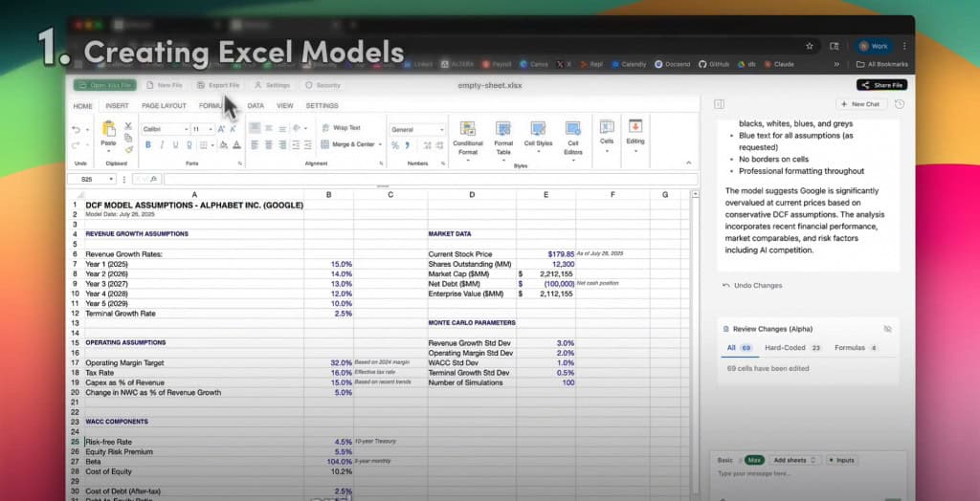This screenshot has height=501, width=980.
Task: Apply Bold formatting with the B icon
Action: coord(148,145)
